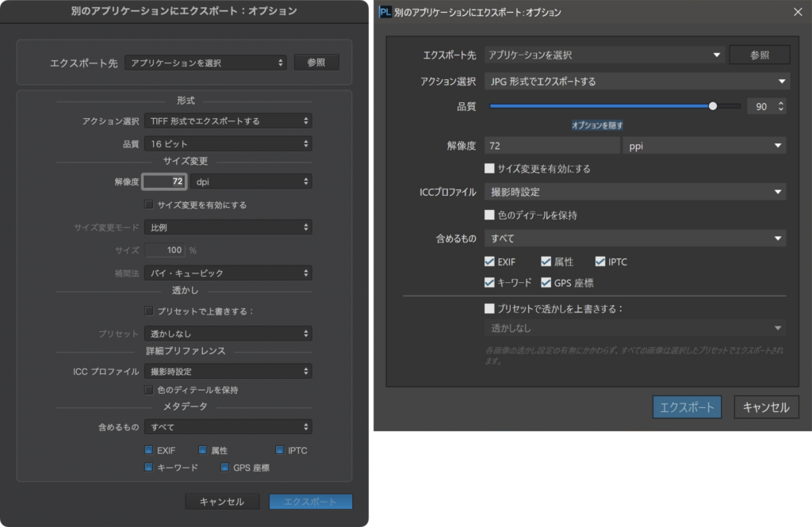812x527 pixels.
Task: Uncheck 属性 in the left dialog
Action: [202, 450]
